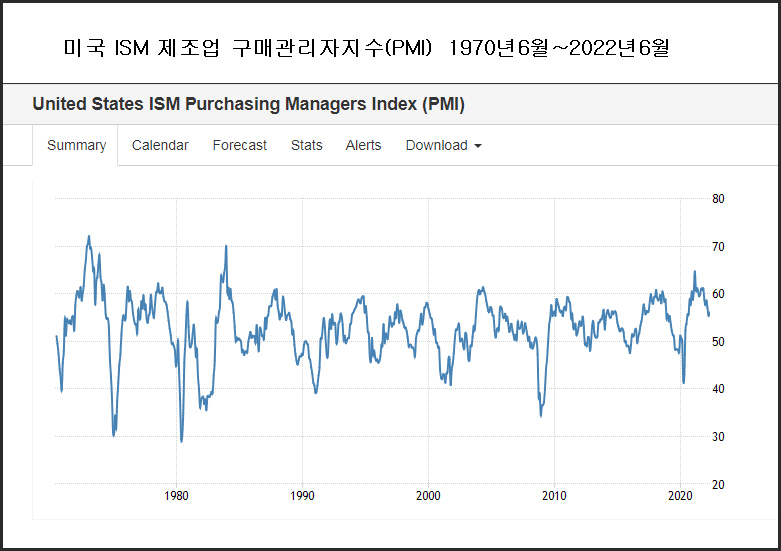
Task: Click the chart trough just before 2010
Action: click(x=541, y=414)
